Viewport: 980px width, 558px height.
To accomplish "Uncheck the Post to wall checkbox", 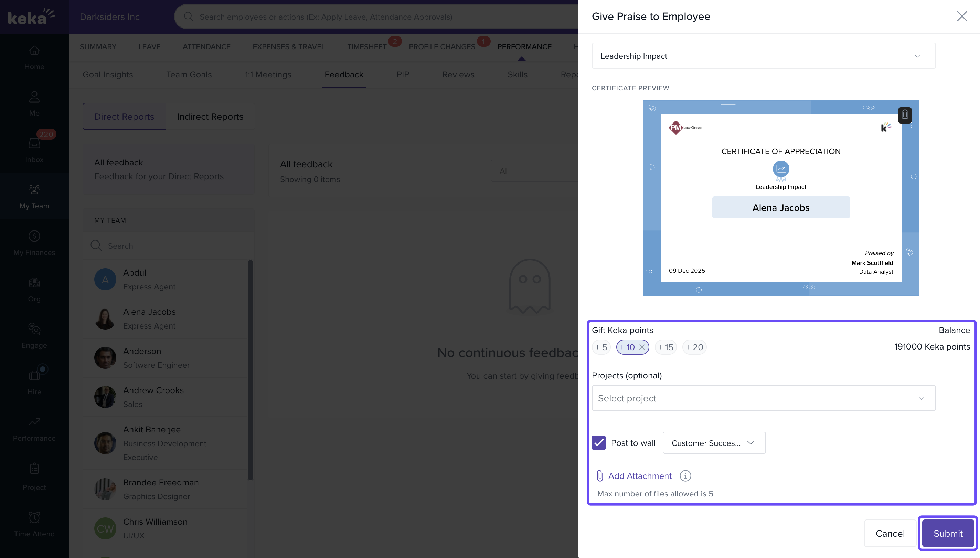I will (x=598, y=443).
